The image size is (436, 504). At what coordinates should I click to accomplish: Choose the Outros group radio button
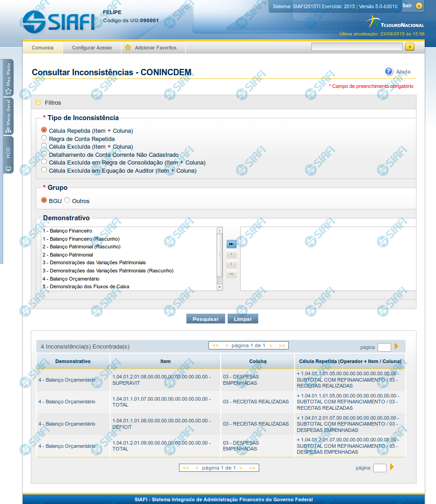pos(67,200)
